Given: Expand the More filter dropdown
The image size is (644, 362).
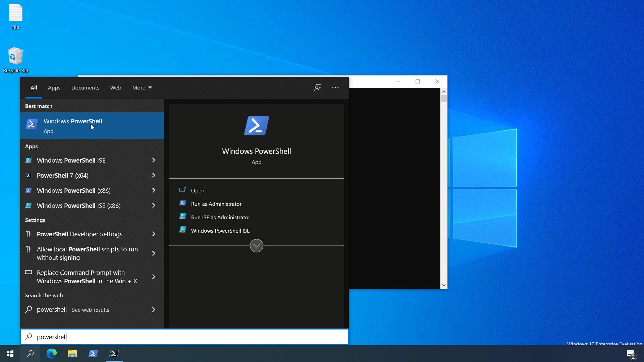Looking at the screenshot, I should [142, 87].
